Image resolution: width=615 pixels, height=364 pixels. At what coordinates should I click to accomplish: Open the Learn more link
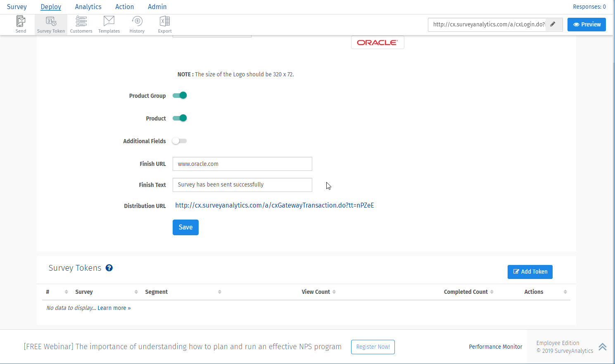point(114,307)
